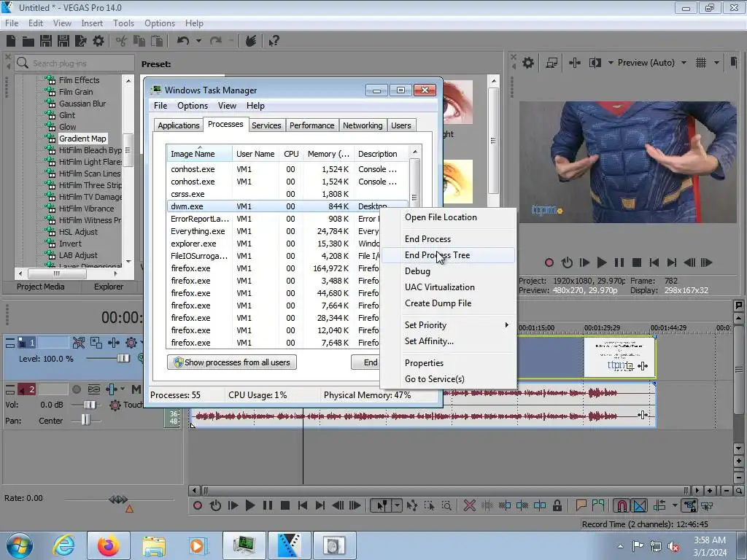Open the Services tab in Task Manager

[266, 125]
